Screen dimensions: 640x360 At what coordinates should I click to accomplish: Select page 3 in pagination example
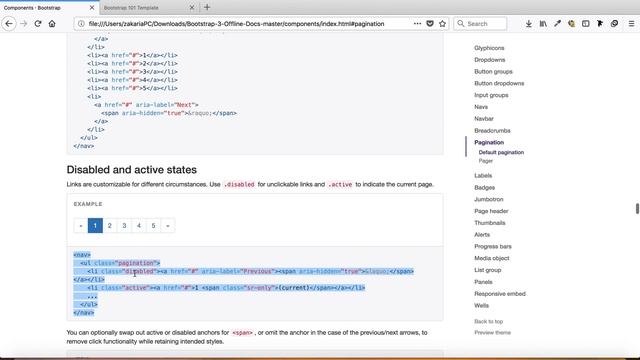click(x=124, y=225)
